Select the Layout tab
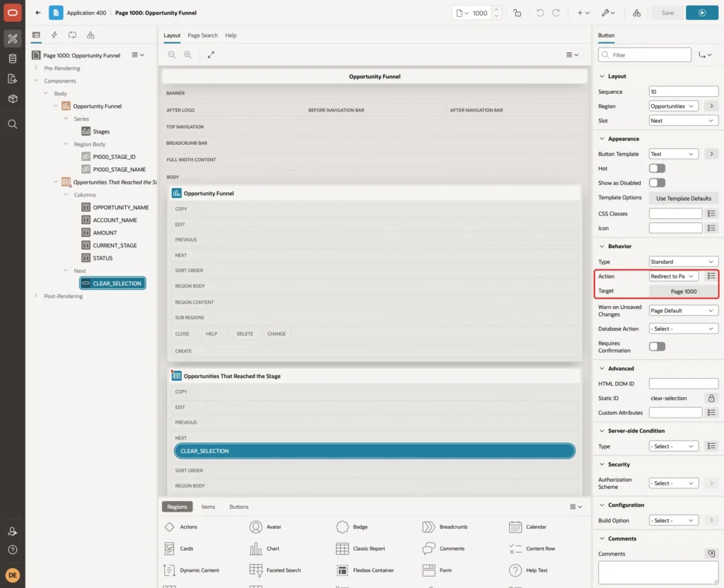This screenshot has height=588, width=724. click(172, 35)
